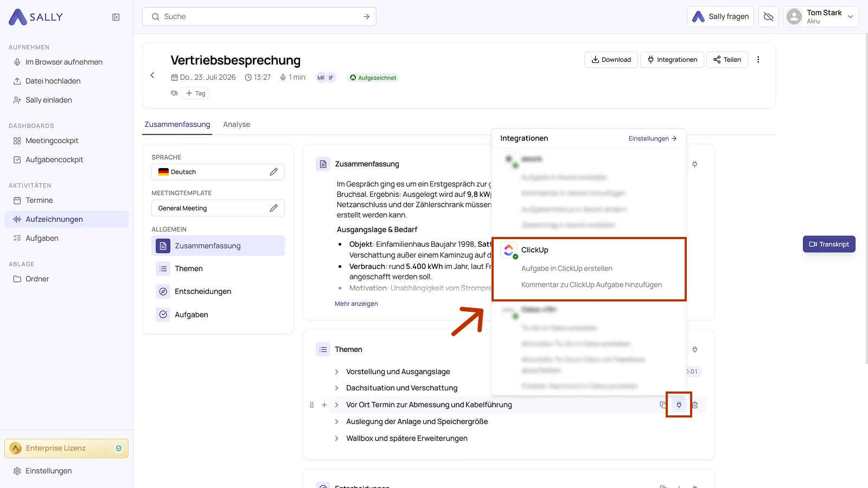
Task: Choose Kommentar zu ClickUp Aufgabe hinzufügen
Action: 591,285
